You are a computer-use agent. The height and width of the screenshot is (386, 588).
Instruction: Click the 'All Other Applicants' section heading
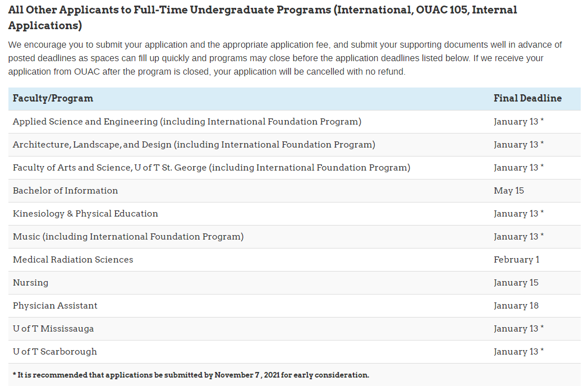tap(263, 17)
